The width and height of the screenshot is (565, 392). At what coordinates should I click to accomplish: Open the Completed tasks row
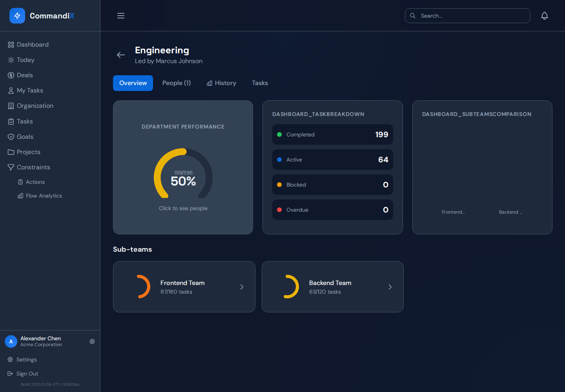coord(333,134)
